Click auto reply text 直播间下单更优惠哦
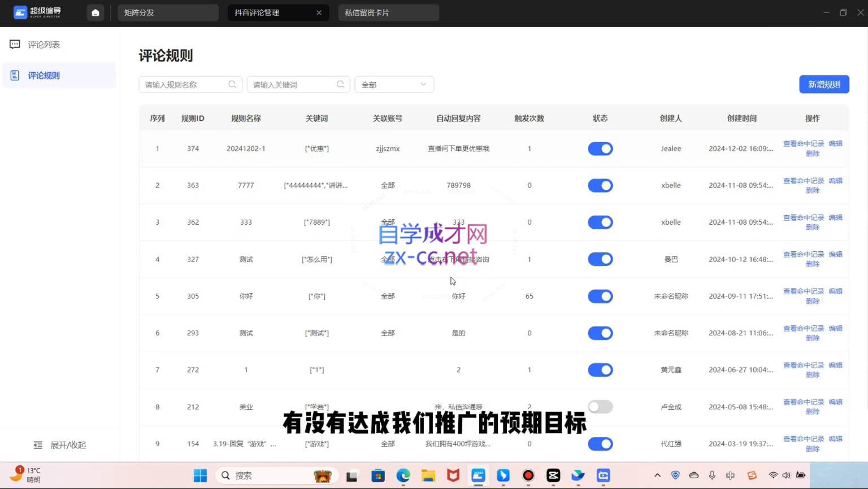 [458, 149]
